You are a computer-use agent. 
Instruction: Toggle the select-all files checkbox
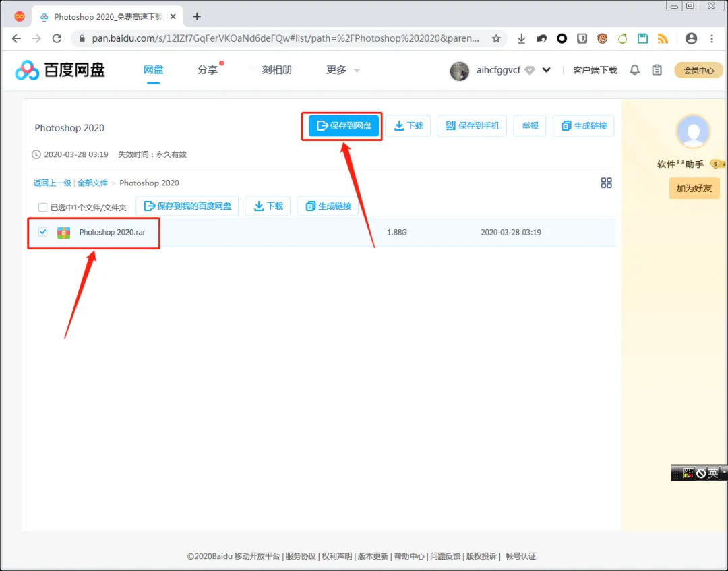pos(42,207)
